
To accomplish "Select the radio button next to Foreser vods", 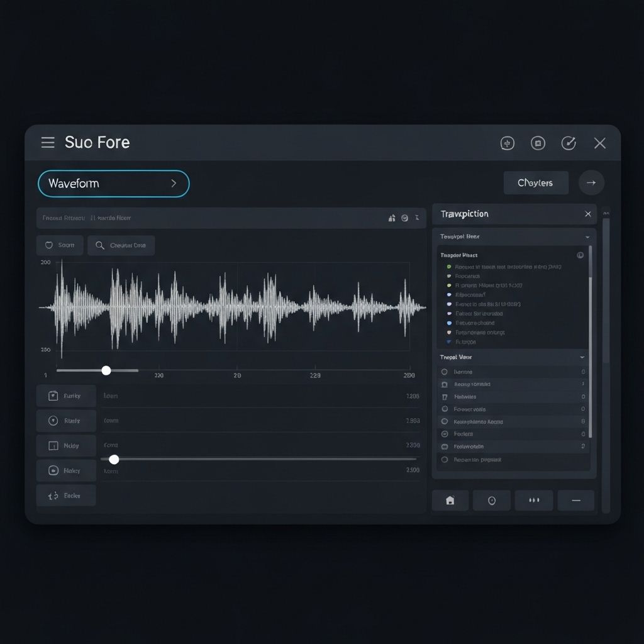I will [x=444, y=409].
